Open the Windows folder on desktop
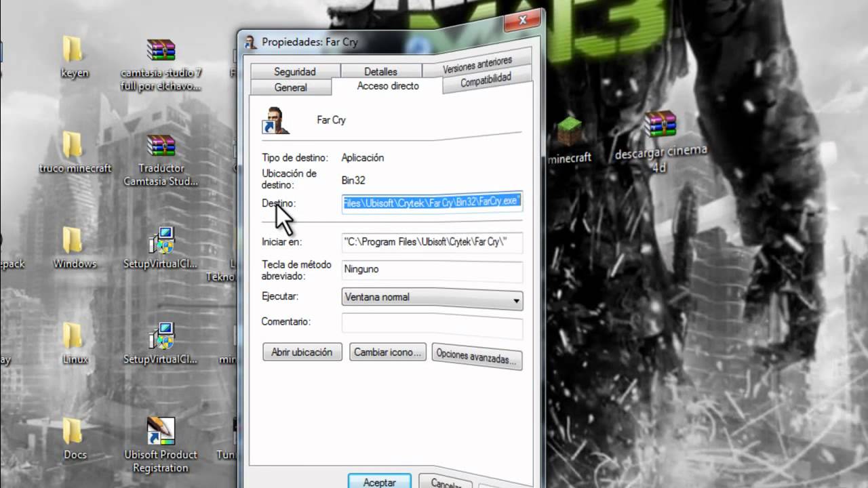This screenshot has height=488, width=868. point(73,240)
